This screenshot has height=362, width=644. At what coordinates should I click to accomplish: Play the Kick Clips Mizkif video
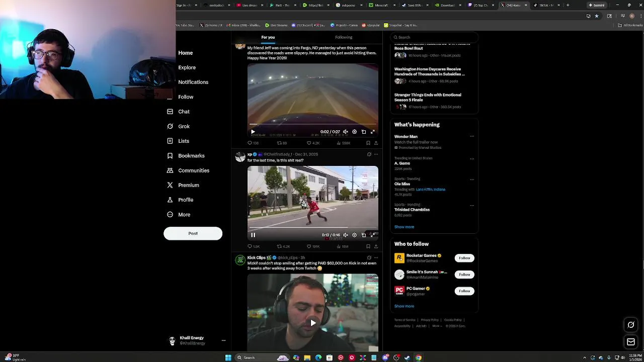pyautogui.click(x=313, y=323)
